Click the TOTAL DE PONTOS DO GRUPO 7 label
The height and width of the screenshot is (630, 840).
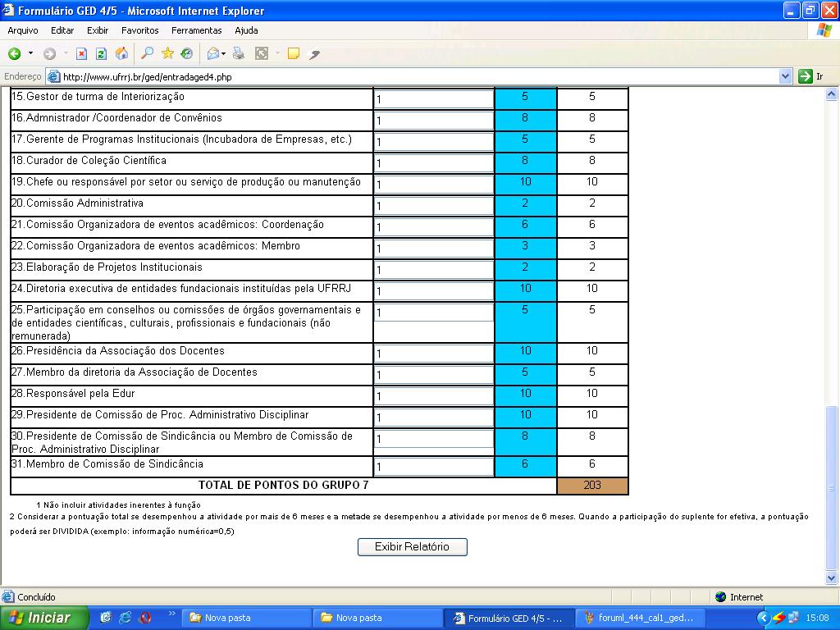click(x=283, y=486)
